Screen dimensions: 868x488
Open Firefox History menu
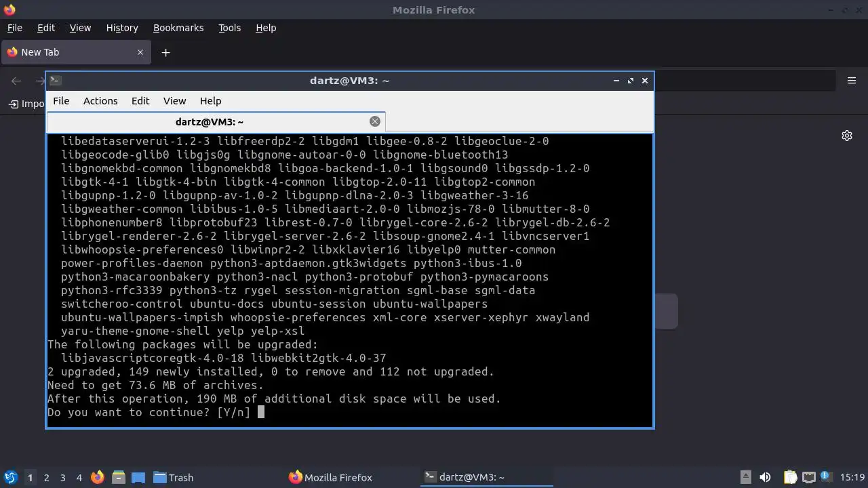tap(122, 28)
